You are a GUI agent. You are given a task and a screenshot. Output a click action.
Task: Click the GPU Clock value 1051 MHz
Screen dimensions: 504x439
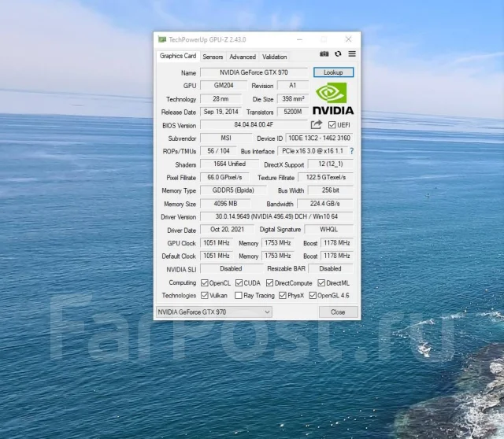217,243
